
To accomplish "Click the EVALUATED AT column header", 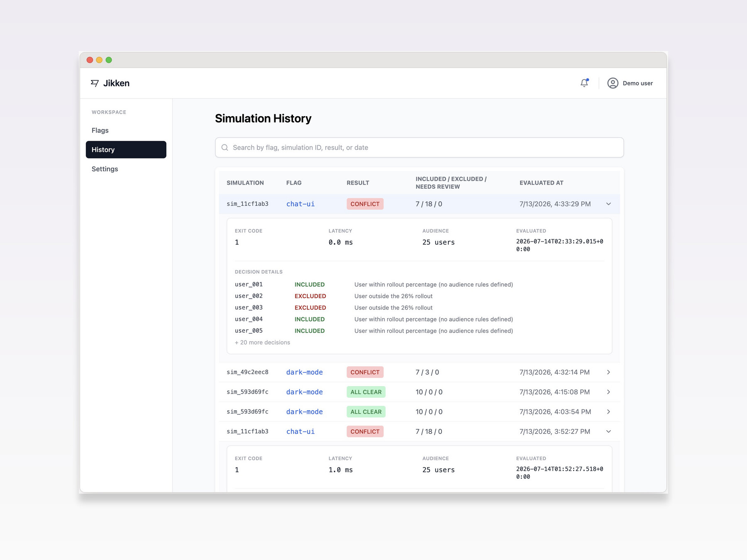I will (x=542, y=183).
